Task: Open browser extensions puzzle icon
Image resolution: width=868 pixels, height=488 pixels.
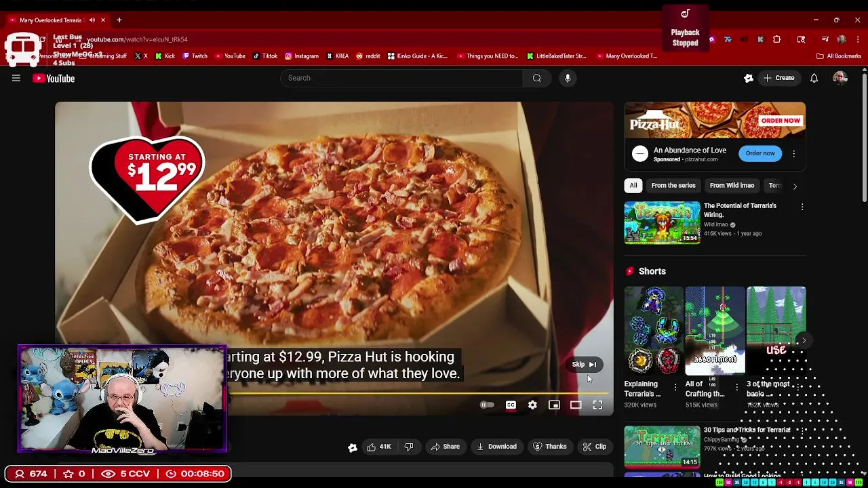Action: (776, 39)
